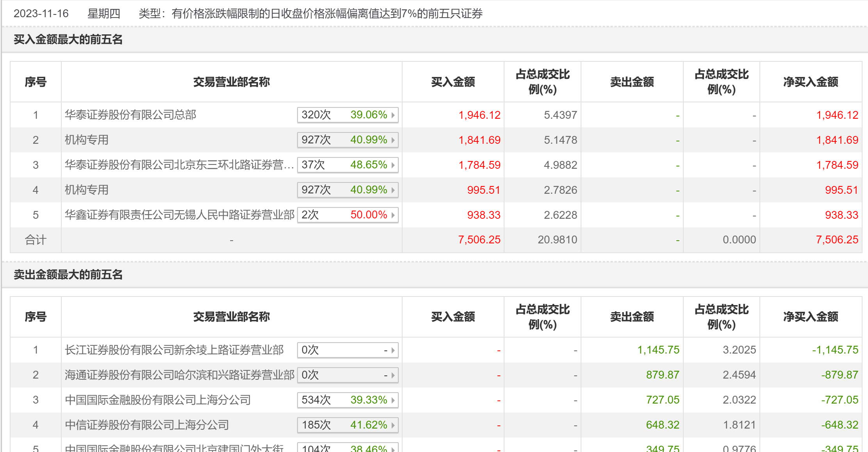Open 华泰证券北京东三环北路证券营业部 link
The image size is (868, 452).
[179, 165]
